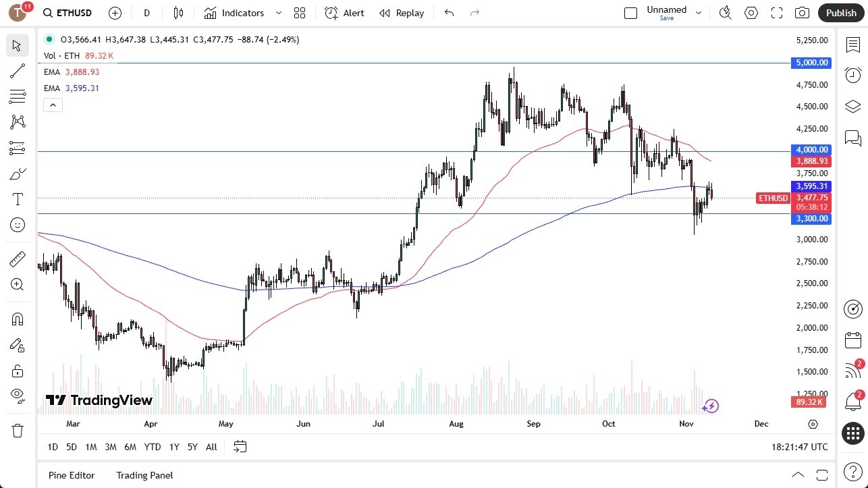Expand the Unnamed layout dropdown
The width and height of the screenshot is (868, 488).
(x=699, y=11)
